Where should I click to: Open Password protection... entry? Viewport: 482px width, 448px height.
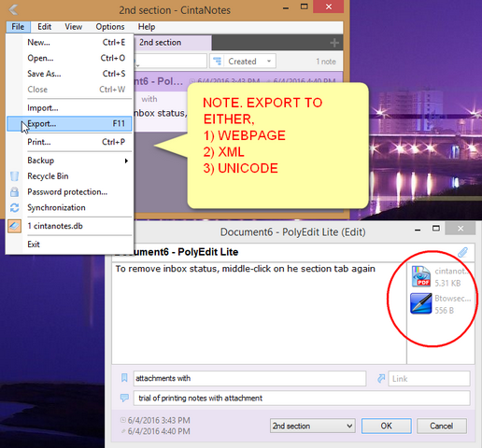click(69, 192)
